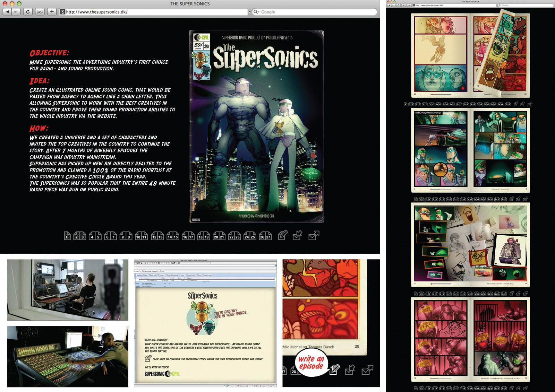
Task: Follow 'Click here to continue the incredible story' email link
Action: pyautogui.click(x=207, y=359)
